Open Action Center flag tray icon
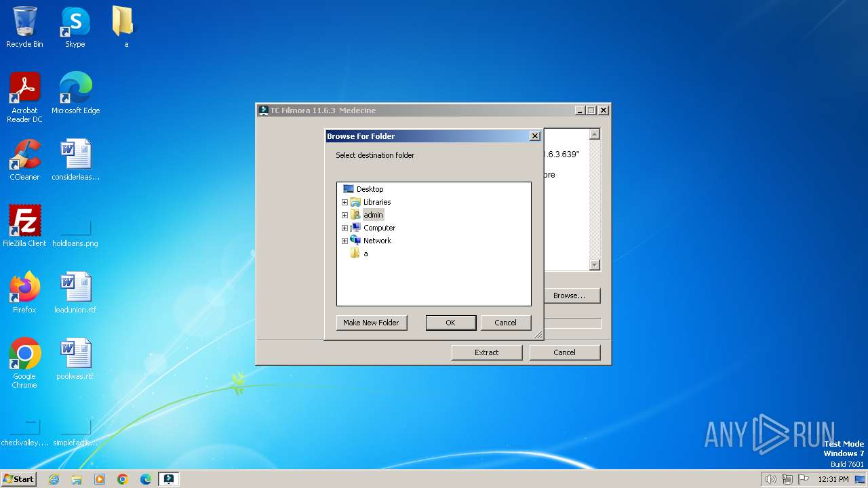This screenshot has height=488, width=868. pyautogui.click(x=804, y=479)
